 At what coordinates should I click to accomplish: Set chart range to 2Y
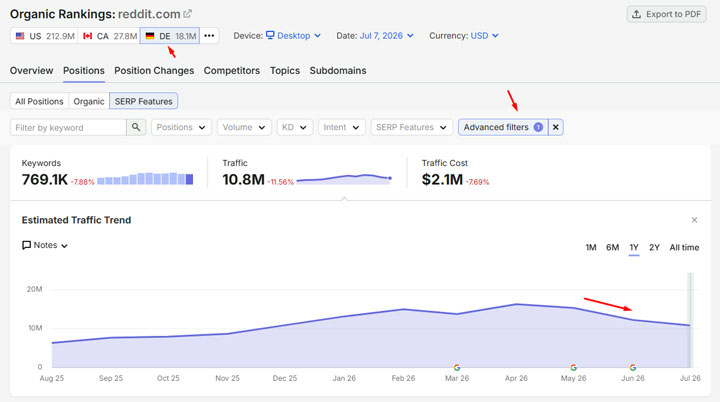pos(654,248)
